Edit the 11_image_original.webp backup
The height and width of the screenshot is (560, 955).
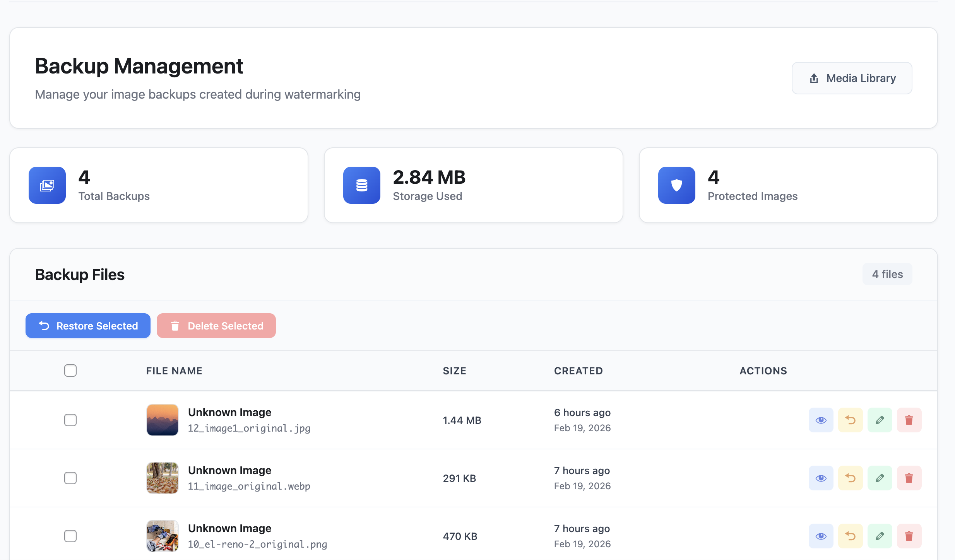[x=880, y=478]
